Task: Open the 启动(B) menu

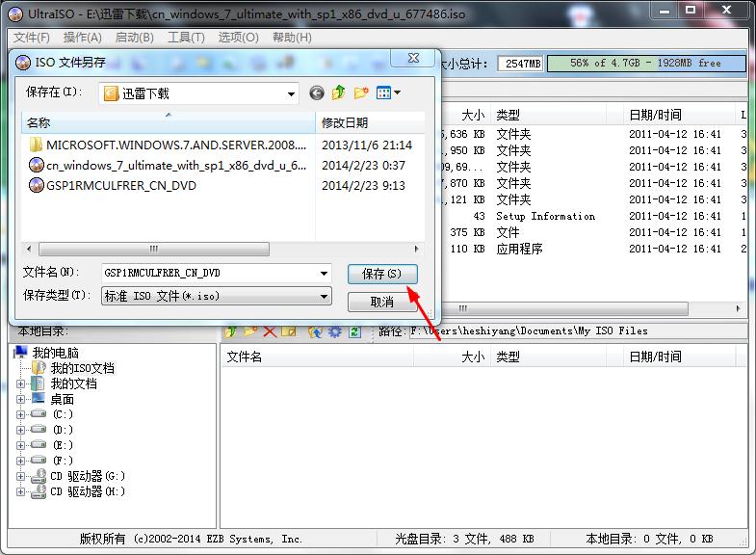Action: click(134, 38)
